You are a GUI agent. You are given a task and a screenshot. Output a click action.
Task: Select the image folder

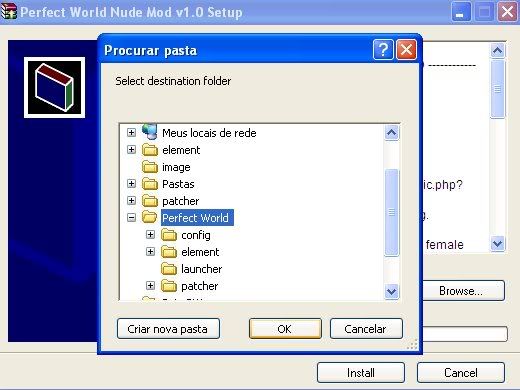176,167
